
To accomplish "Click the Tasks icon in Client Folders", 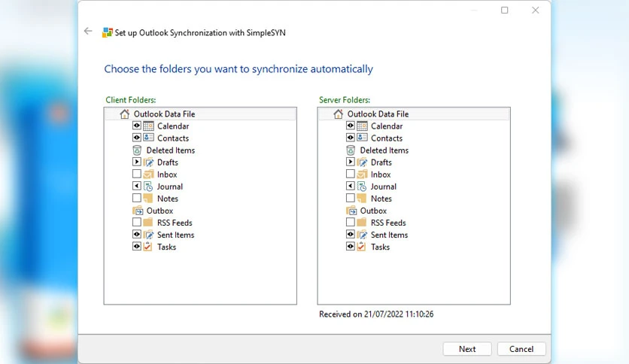I will [148, 247].
